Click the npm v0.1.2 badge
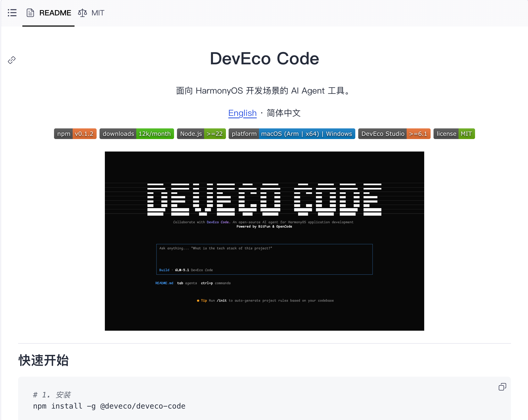 click(75, 134)
